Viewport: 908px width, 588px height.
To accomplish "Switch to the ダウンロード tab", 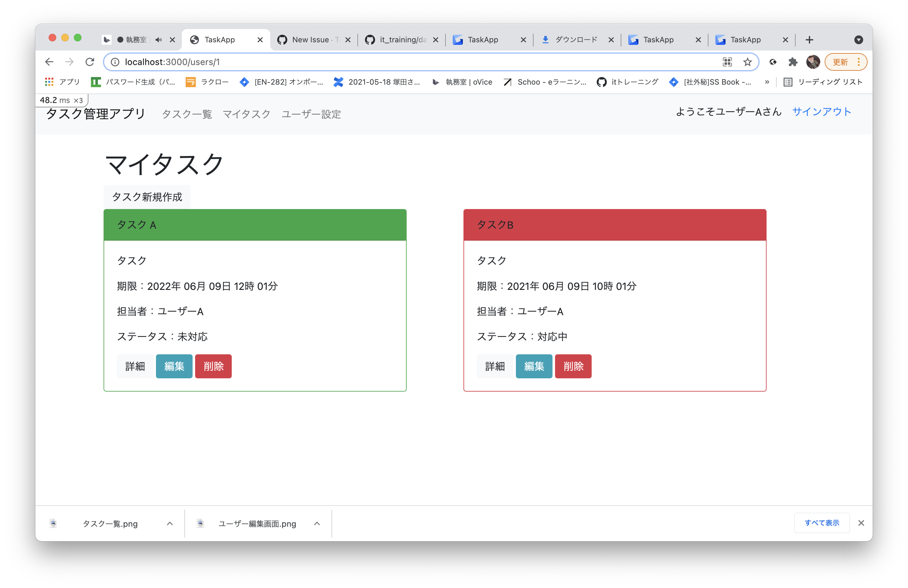I will click(577, 40).
